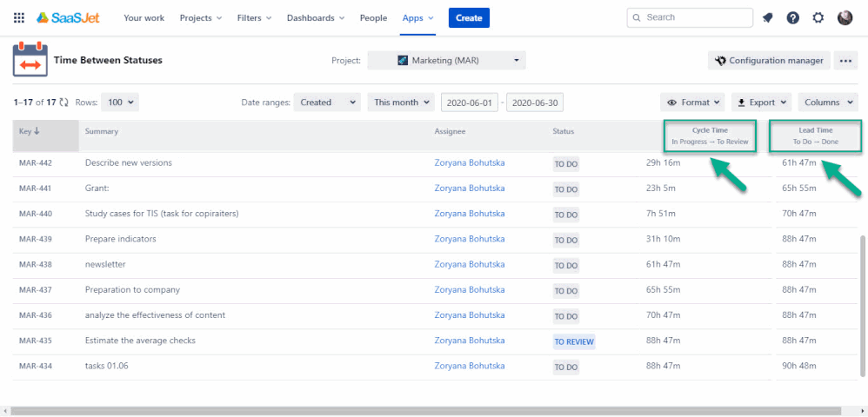Click the SaaSJet logo
The width and height of the screenshot is (868, 417).
pos(68,17)
